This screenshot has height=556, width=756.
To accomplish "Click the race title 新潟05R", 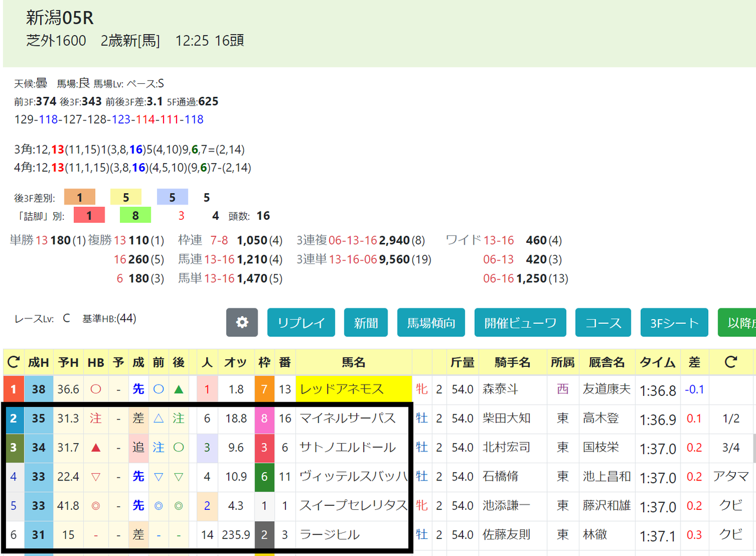I will tap(60, 18).
